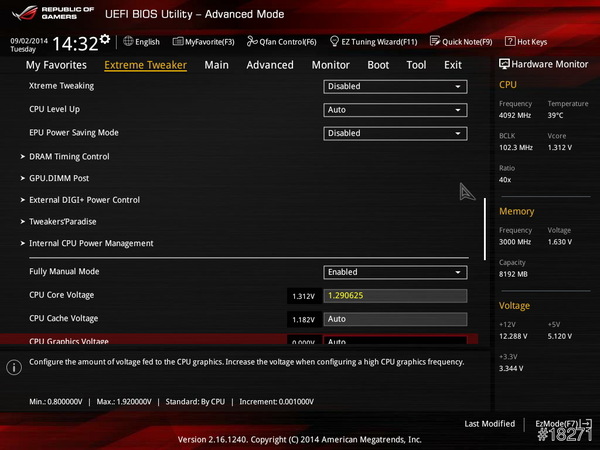Click the Hot Keys question mark icon
Screen dimensions: 600x450
click(x=510, y=41)
